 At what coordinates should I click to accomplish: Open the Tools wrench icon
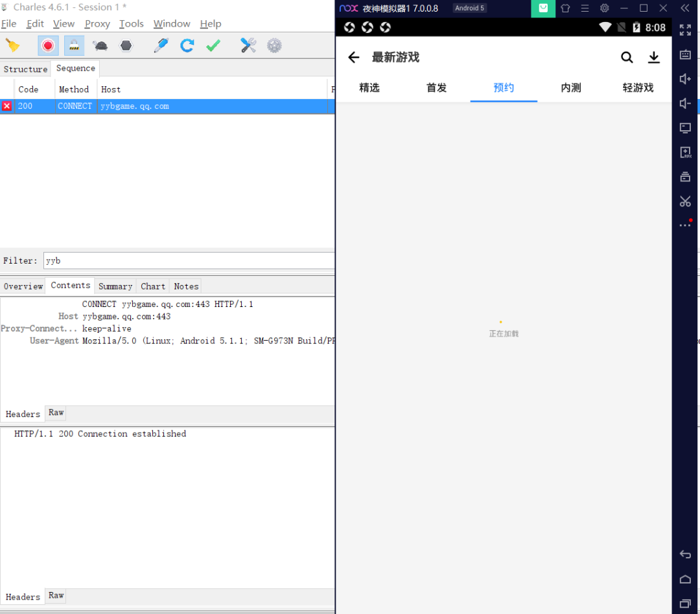pos(248,45)
